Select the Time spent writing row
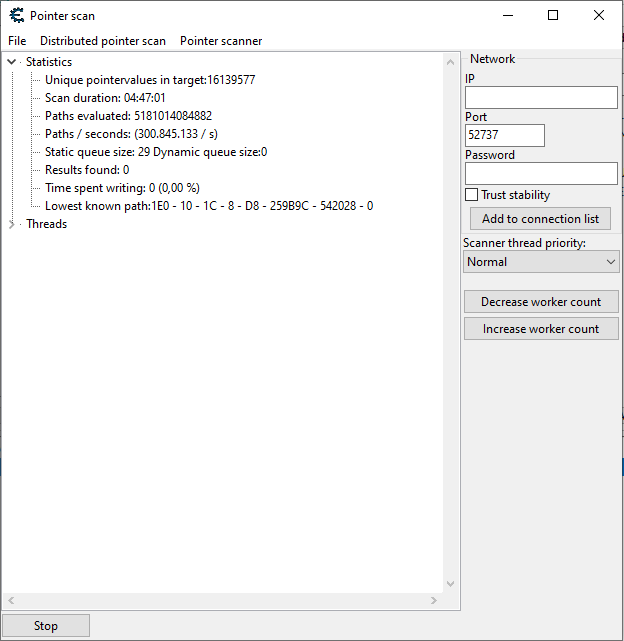This screenshot has width=624, height=641. (x=122, y=188)
